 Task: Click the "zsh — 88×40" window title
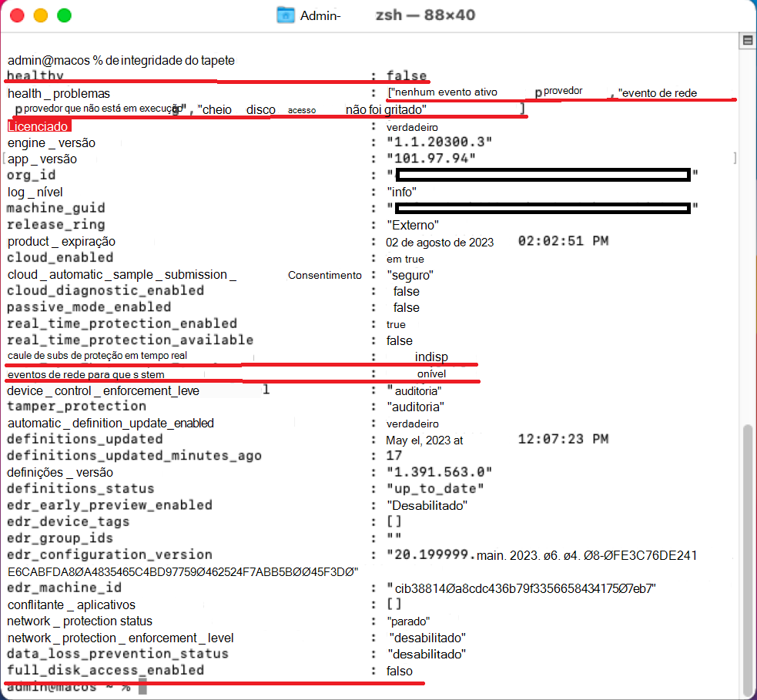coord(425,15)
